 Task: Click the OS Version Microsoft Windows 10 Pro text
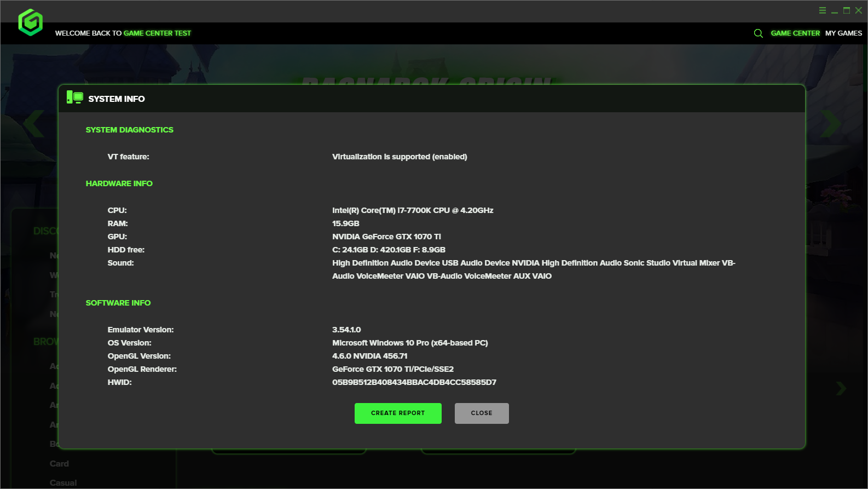(410, 343)
